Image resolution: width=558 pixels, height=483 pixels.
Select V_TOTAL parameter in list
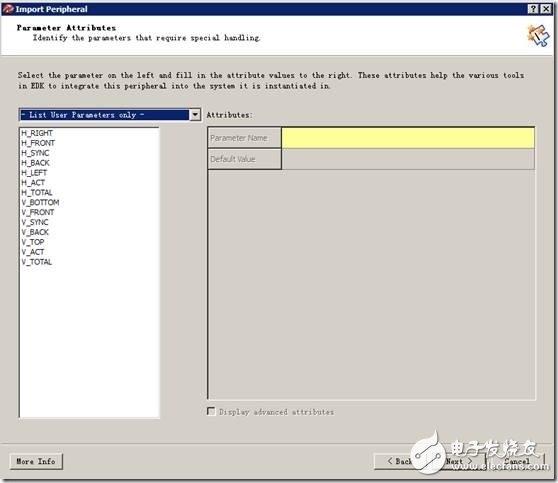37,262
